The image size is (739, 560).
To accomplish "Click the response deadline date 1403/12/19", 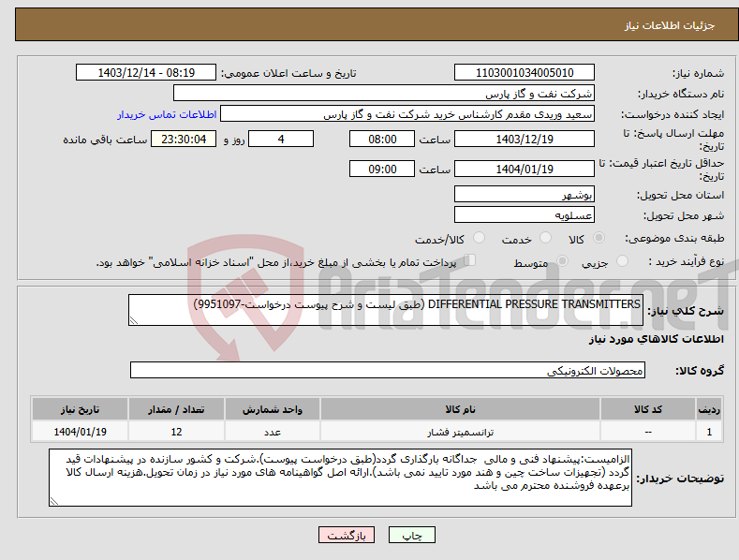I will pyautogui.click(x=525, y=139).
